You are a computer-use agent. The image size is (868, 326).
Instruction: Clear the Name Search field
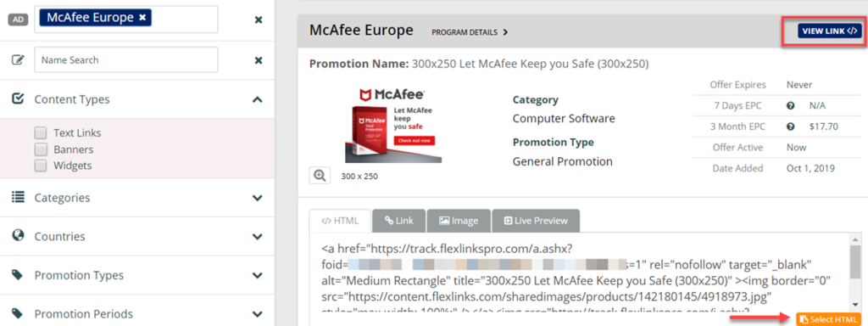(x=258, y=60)
